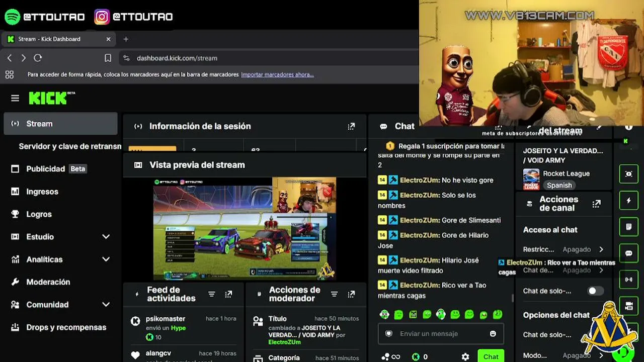Click the pinned Regala 1 suscripción message
The width and height of the screenshot is (644, 362).
click(445, 146)
